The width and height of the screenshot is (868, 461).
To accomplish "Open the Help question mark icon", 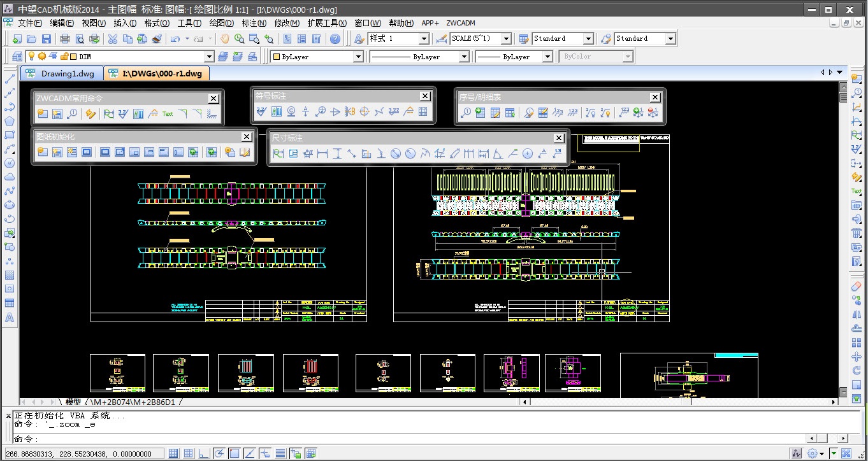I will pyautogui.click(x=335, y=39).
